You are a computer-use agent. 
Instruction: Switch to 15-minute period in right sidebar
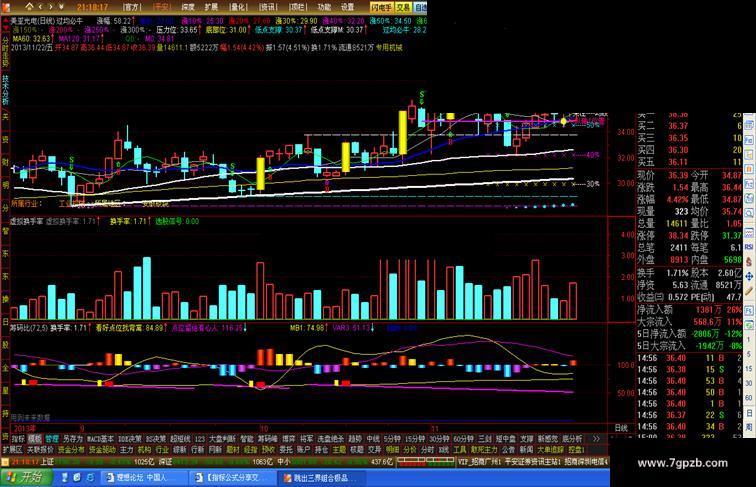(x=749, y=369)
